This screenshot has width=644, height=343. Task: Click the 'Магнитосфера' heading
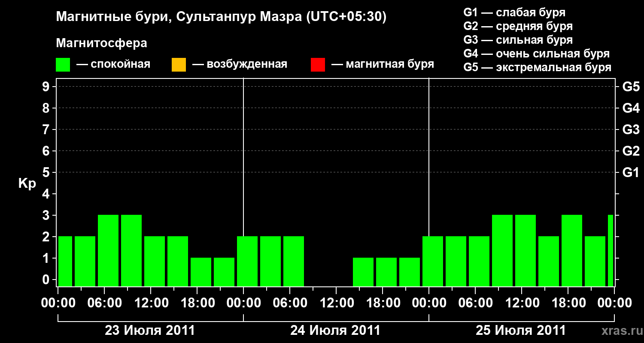coord(101,43)
